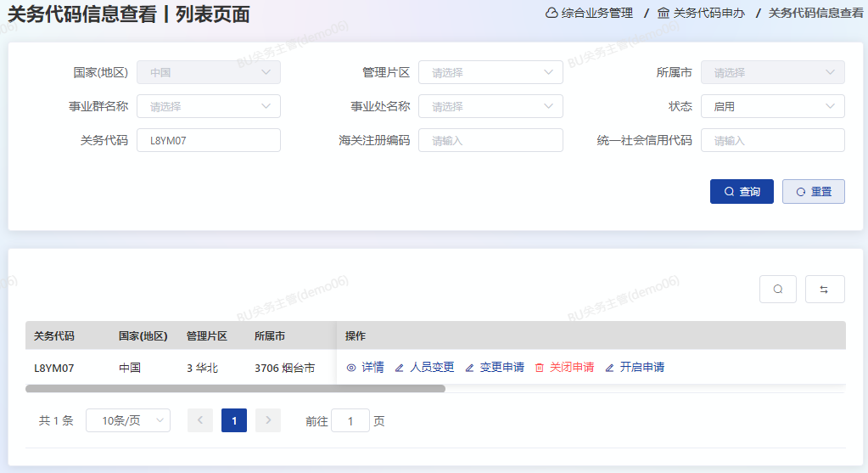
Task: Select page 1 in pagination
Action: click(234, 420)
